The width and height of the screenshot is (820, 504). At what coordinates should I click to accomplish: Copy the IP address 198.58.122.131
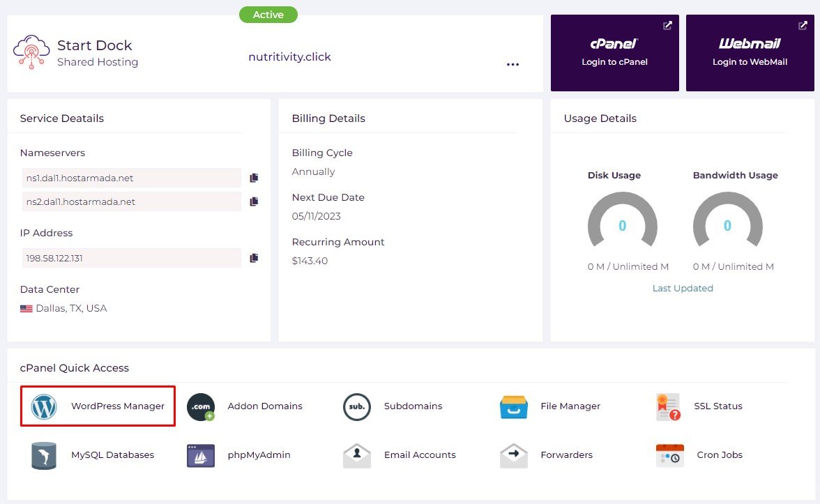pos(254,258)
